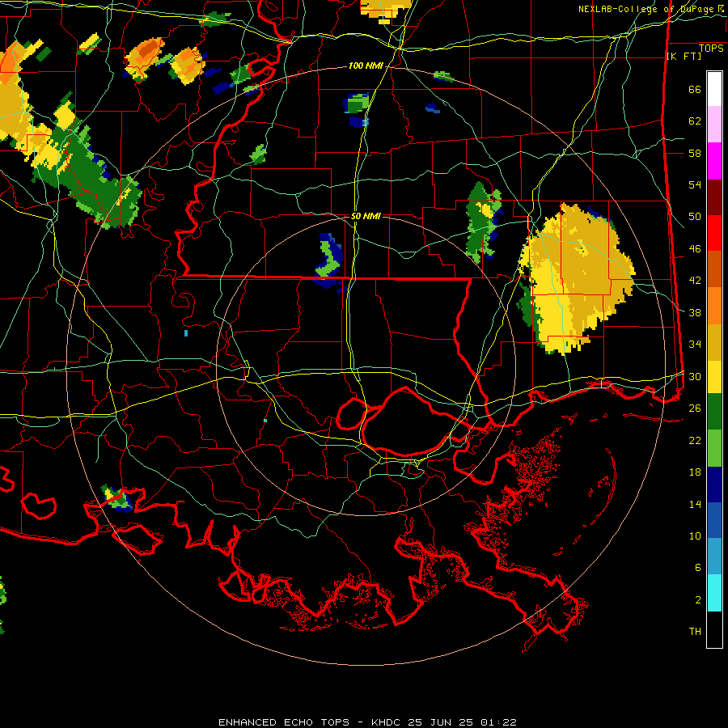Click the '2' legend scale label
The image size is (728, 728).
tap(697, 600)
